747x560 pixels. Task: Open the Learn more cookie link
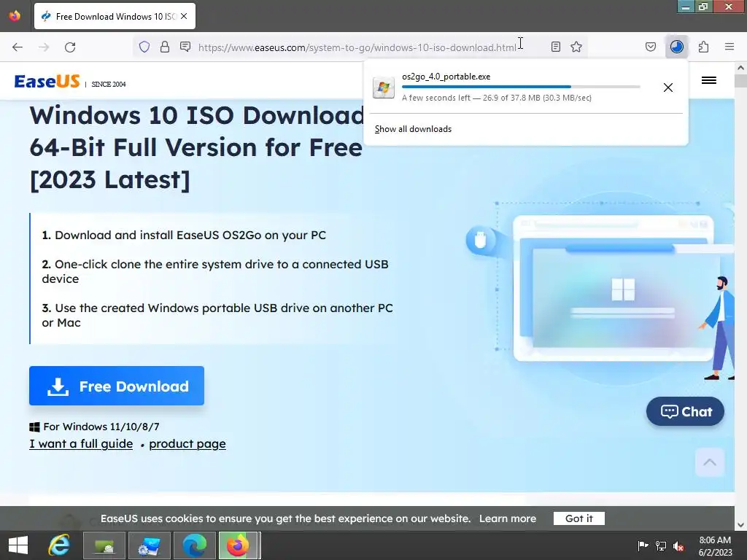508,518
